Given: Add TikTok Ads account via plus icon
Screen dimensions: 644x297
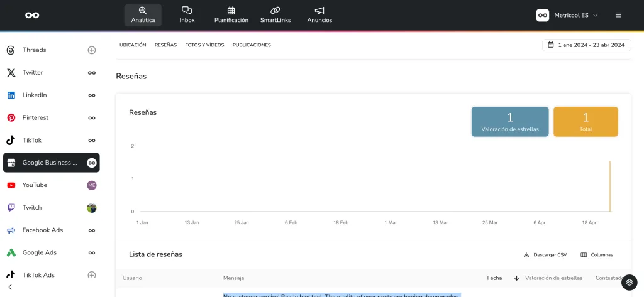Looking at the screenshot, I should tap(92, 275).
